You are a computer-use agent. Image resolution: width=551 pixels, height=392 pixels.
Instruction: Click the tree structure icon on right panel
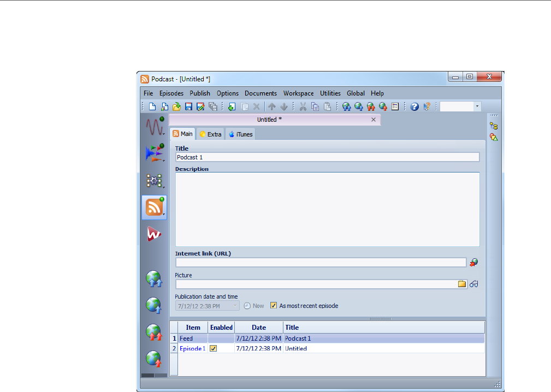pos(494,126)
